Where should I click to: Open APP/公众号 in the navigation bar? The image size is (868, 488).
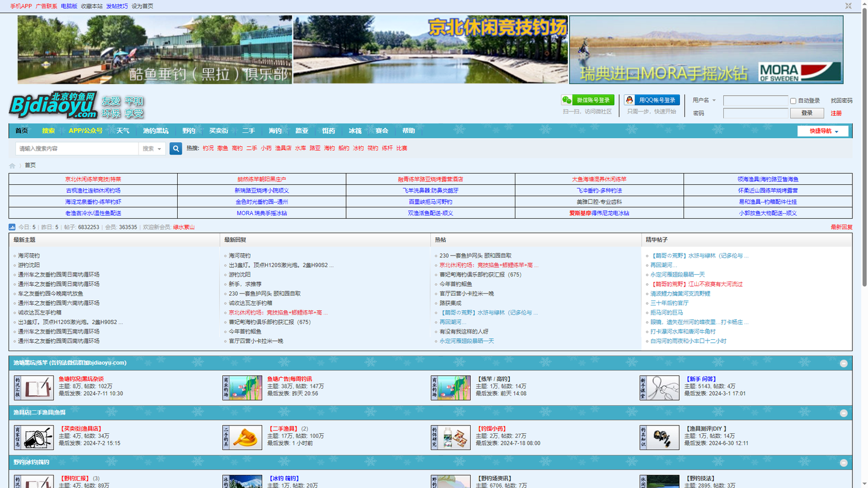[86, 131]
